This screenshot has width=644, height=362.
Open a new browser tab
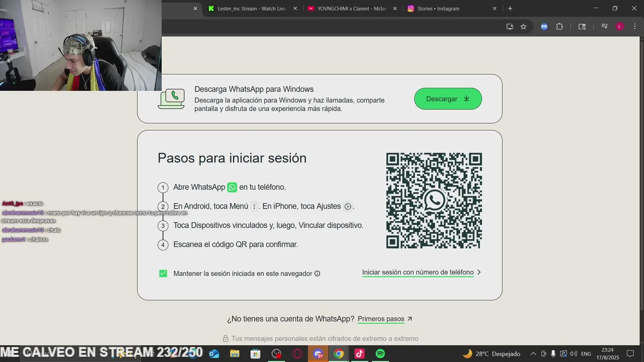tap(510, 9)
